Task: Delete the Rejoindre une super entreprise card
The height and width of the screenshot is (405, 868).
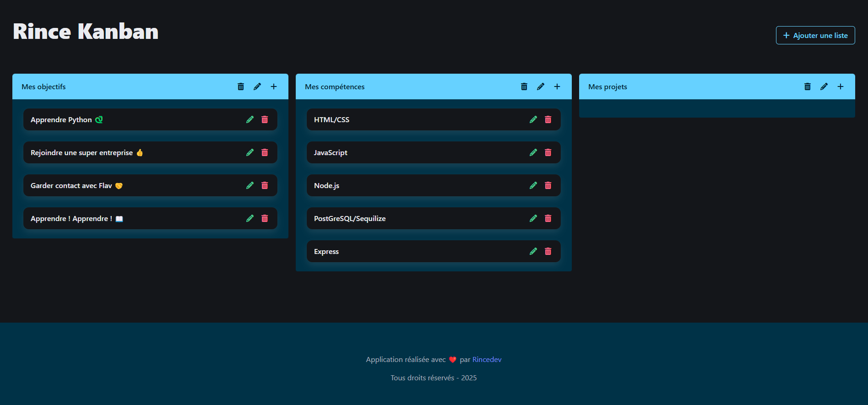Action: pos(265,152)
